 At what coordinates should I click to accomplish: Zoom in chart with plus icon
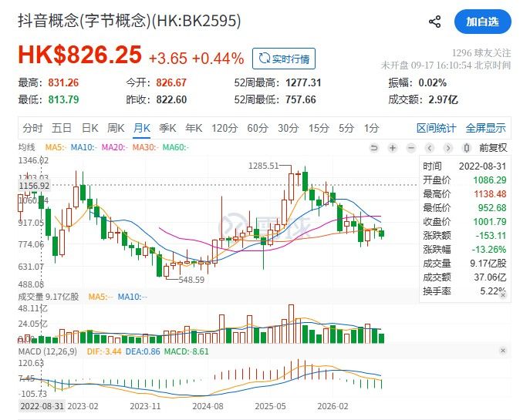click(x=393, y=148)
